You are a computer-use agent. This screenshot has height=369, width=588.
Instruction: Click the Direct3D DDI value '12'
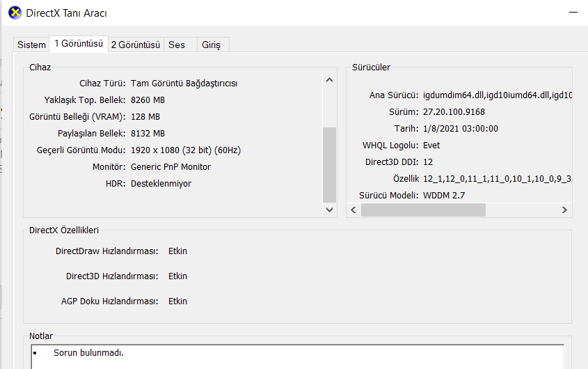[x=428, y=162]
